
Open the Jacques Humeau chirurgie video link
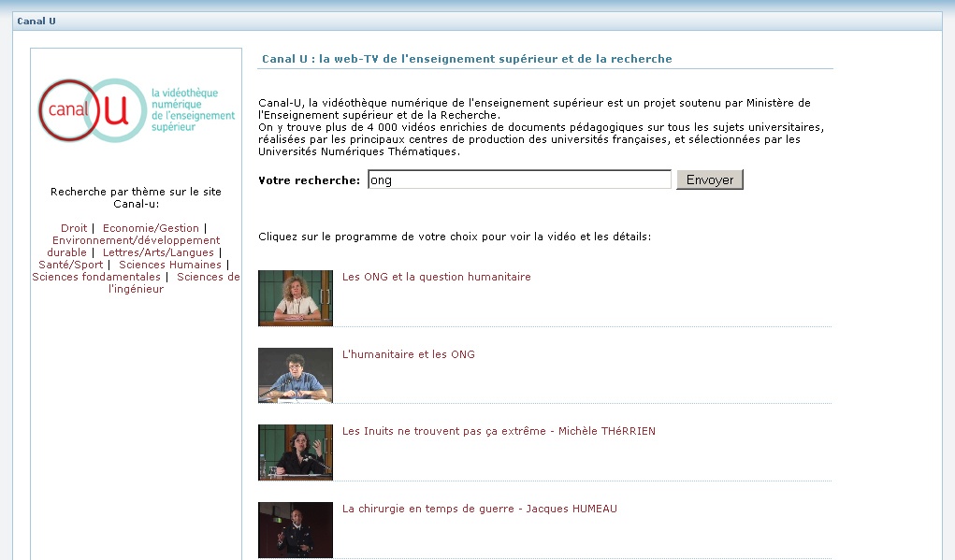pos(480,509)
